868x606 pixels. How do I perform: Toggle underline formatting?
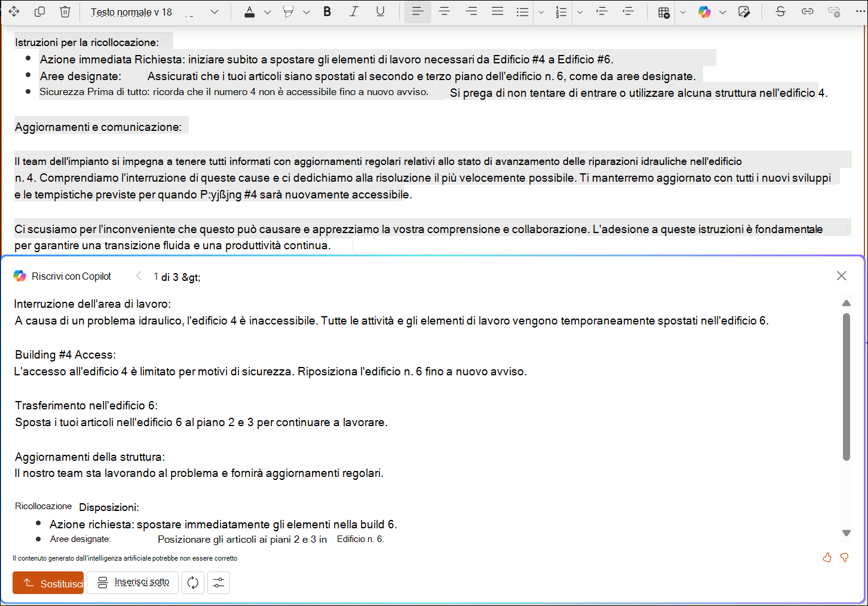pos(380,12)
